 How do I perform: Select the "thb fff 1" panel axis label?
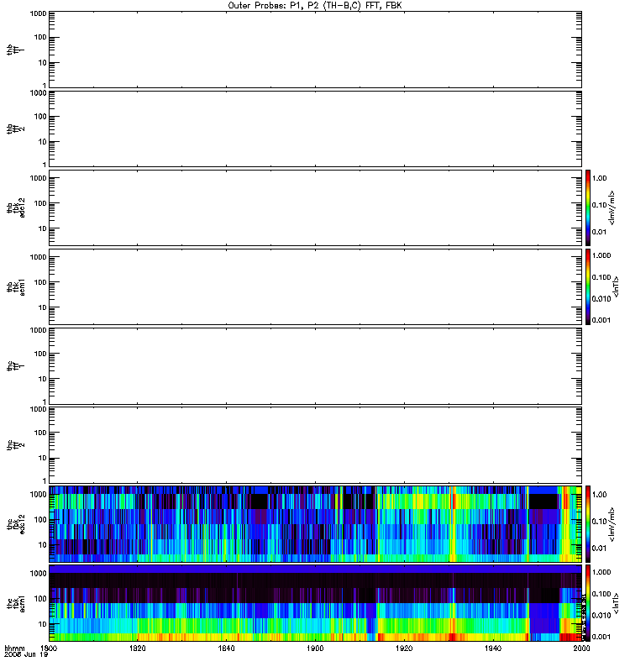click(x=15, y=50)
